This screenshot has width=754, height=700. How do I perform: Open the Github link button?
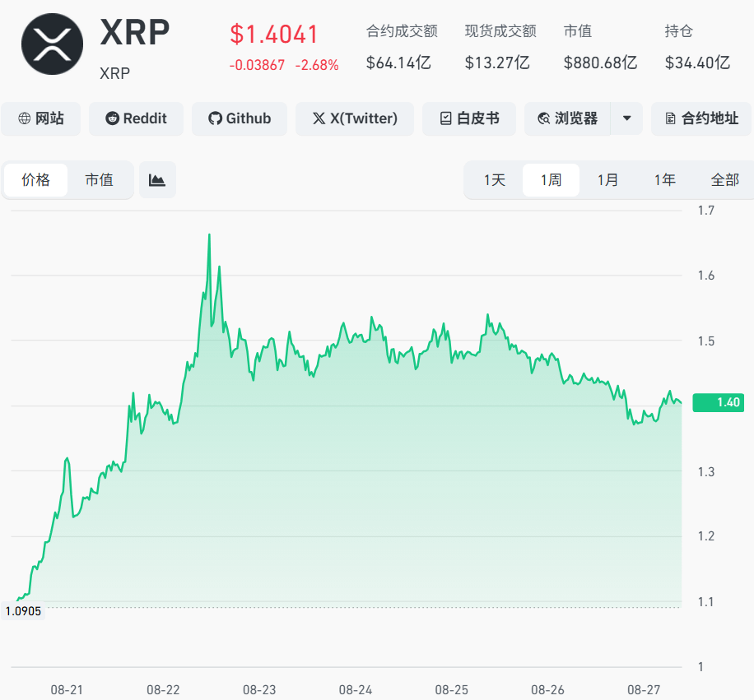pos(240,118)
